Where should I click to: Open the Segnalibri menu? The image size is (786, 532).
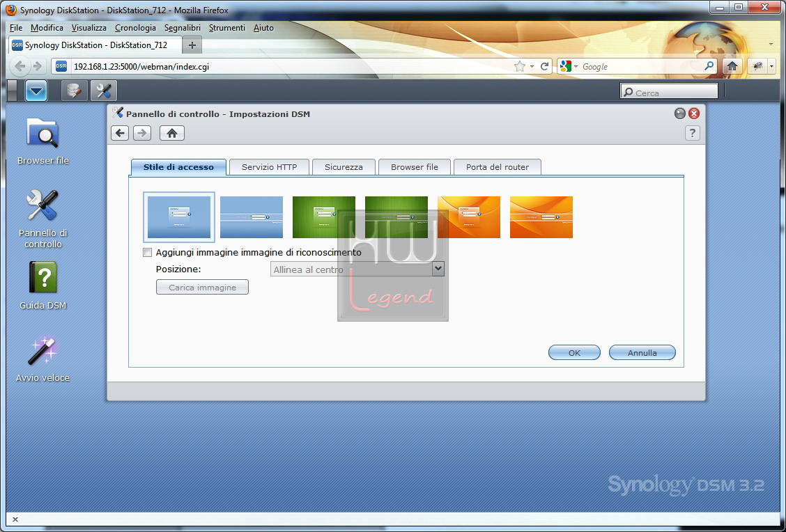pos(183,28)
